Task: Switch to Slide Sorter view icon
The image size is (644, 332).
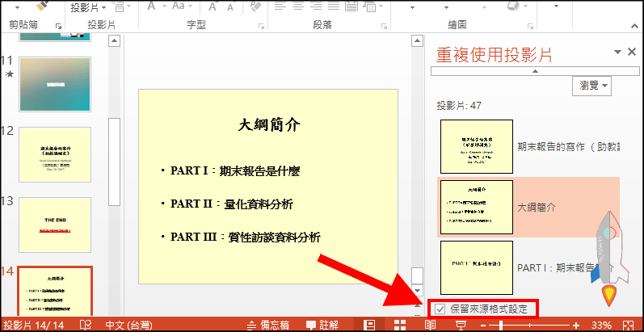Action: (x=400, y=325)
